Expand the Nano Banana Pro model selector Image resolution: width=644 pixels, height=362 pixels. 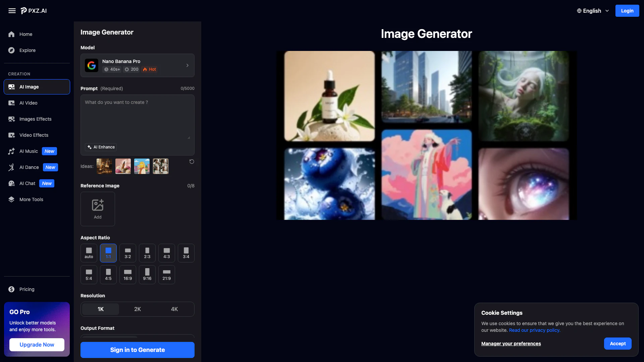pos(138,65)
